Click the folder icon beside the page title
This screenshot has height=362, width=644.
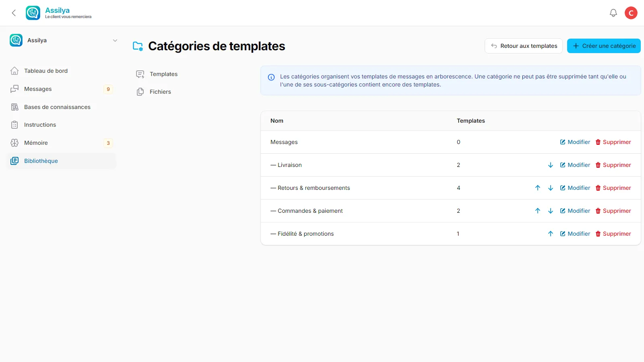point(138,46)
